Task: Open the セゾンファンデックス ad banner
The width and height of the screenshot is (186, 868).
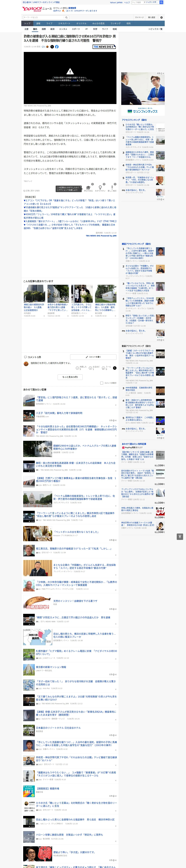Action: point(143,94)
